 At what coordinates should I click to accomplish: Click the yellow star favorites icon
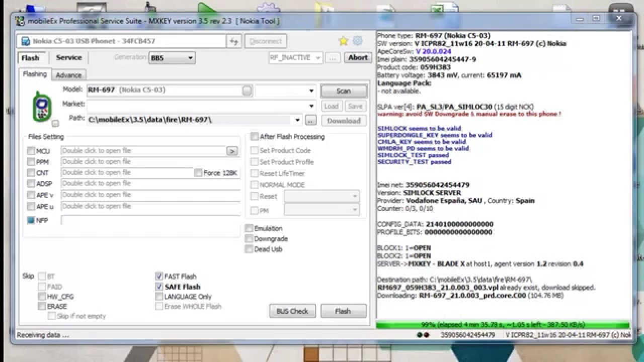point(343,41)
